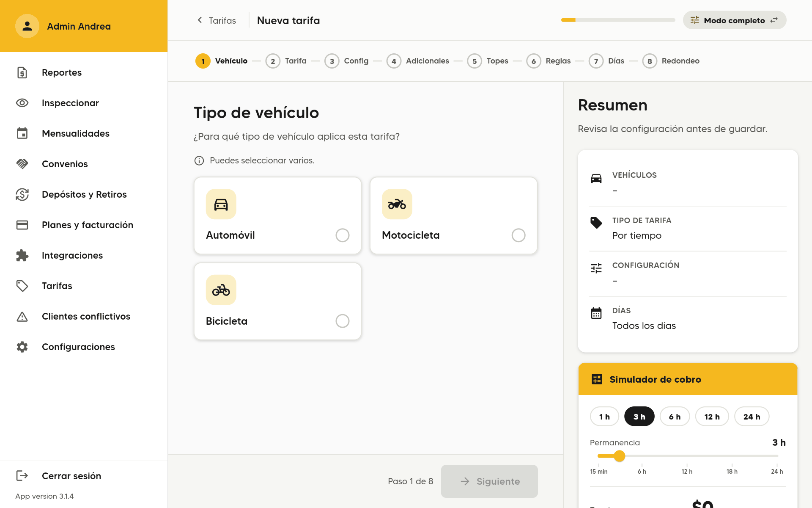Click the Cerrar sesión label
Viewport: 812px width, 508px height.
pos(71,476)
